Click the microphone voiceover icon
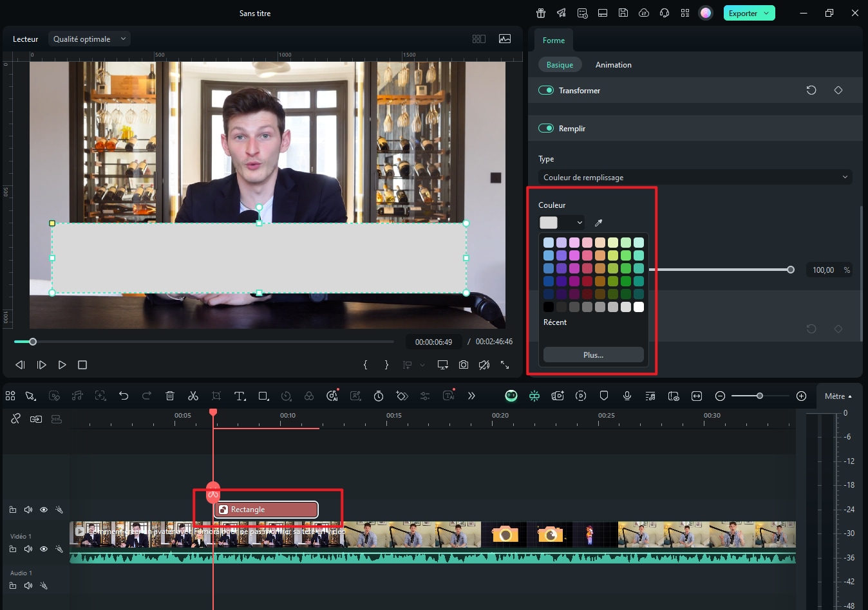This screenshot has width=868, height=610. [x=627, y=396]
